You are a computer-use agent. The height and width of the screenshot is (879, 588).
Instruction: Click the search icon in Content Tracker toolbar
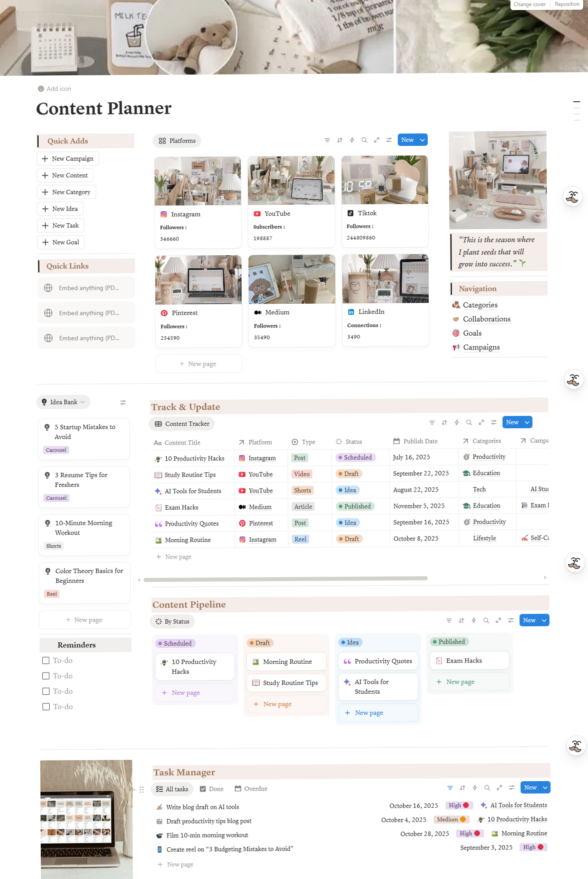click(x=469, y=422)
